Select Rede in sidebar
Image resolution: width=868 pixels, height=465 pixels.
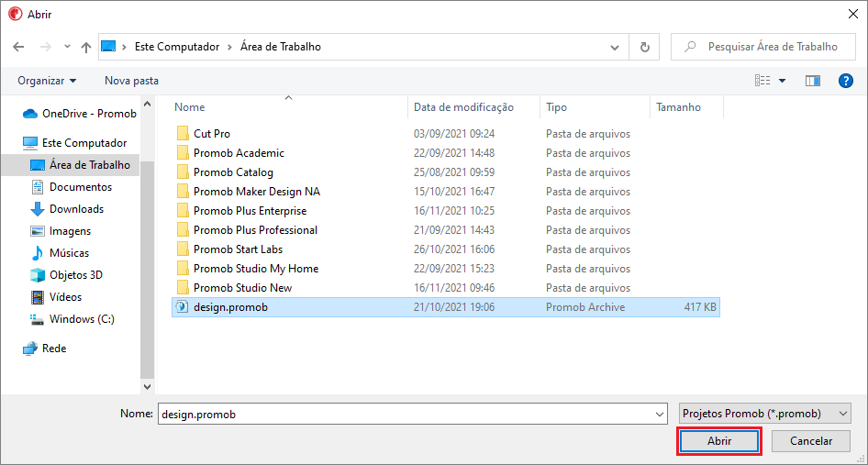point(44,349)
